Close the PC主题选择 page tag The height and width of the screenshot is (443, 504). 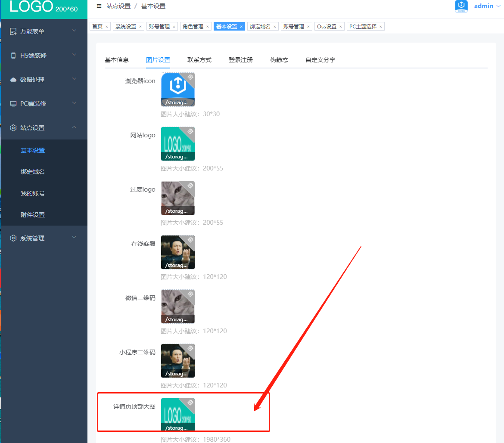tap(381, 27)
